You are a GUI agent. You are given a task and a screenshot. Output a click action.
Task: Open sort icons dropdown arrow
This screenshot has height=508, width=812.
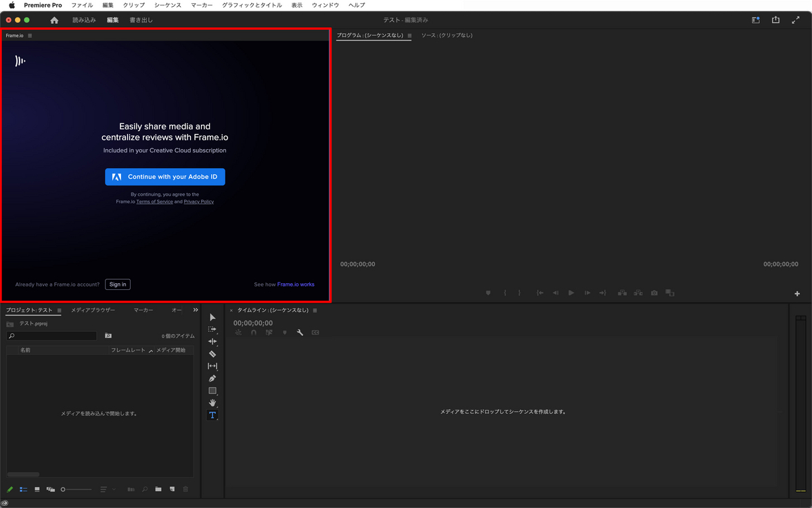click(x=114, y=489)
